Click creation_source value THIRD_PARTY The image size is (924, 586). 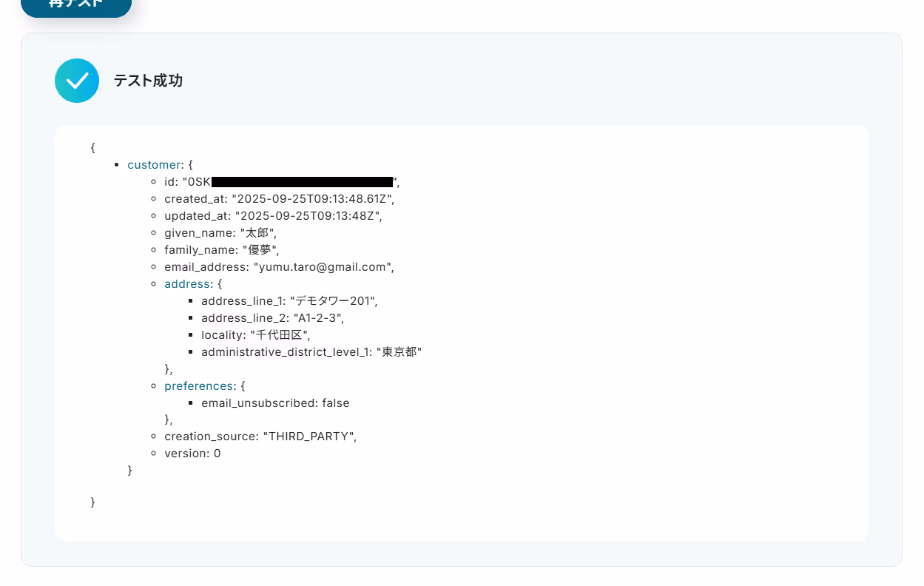[308, 437]
